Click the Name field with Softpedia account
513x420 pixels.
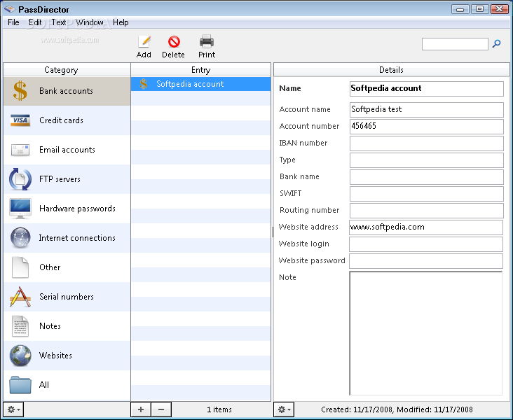[427, 89]
